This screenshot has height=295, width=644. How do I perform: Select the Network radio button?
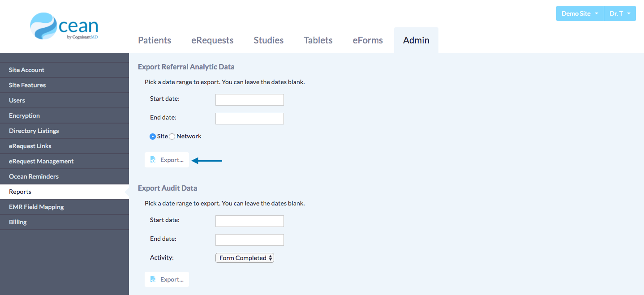[x=172, y=137]
